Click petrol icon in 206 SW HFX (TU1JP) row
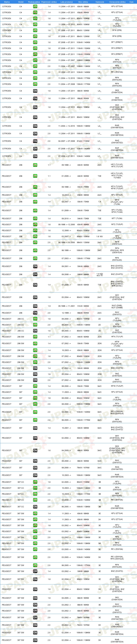The image size is (137, 644). tap(35, 337)
